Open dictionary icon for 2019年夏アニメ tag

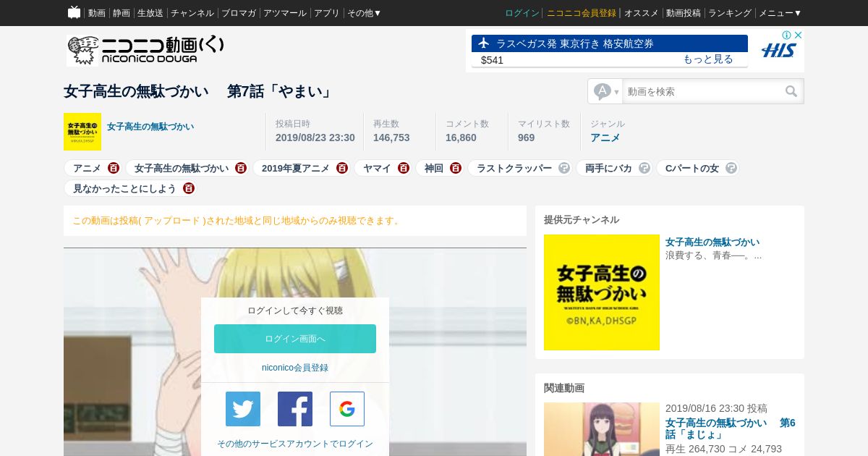point(342,168)
